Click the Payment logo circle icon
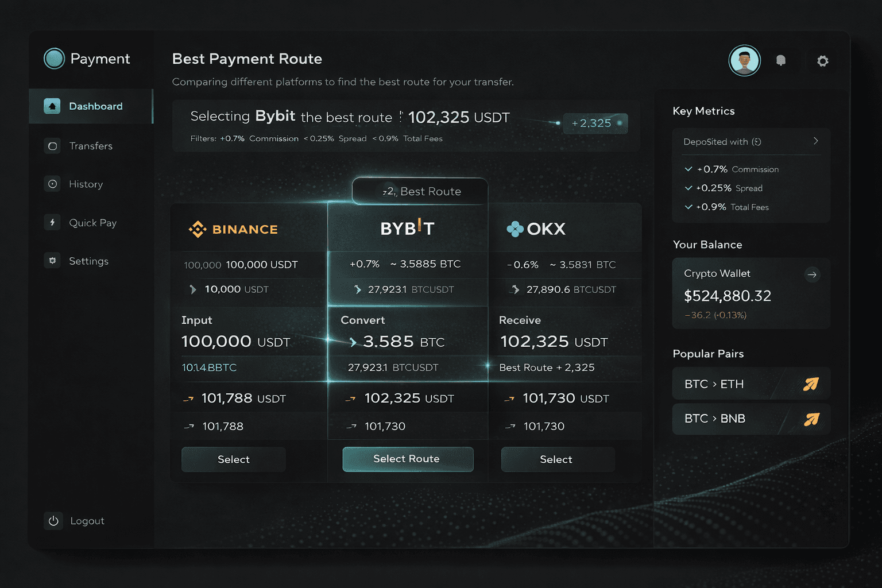Screen dimensions: 882x588 click(x=54, y=58)
